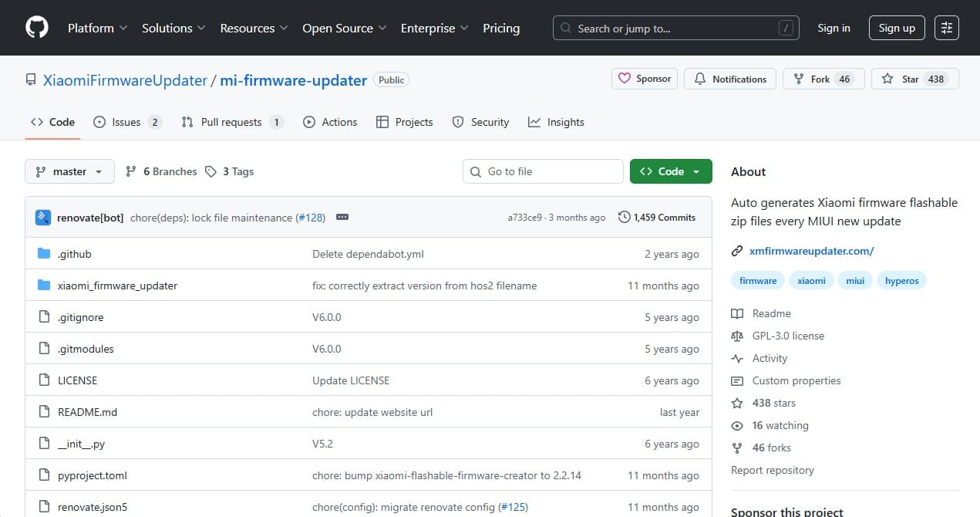The image size is (980, 517).
Task: Select the miui topic tag
Action: coord(855,281)
